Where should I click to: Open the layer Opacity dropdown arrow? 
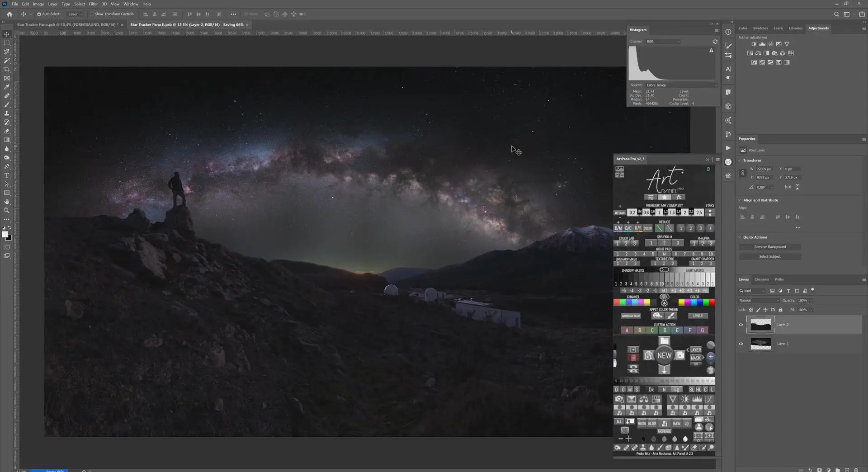coord(811,301)
